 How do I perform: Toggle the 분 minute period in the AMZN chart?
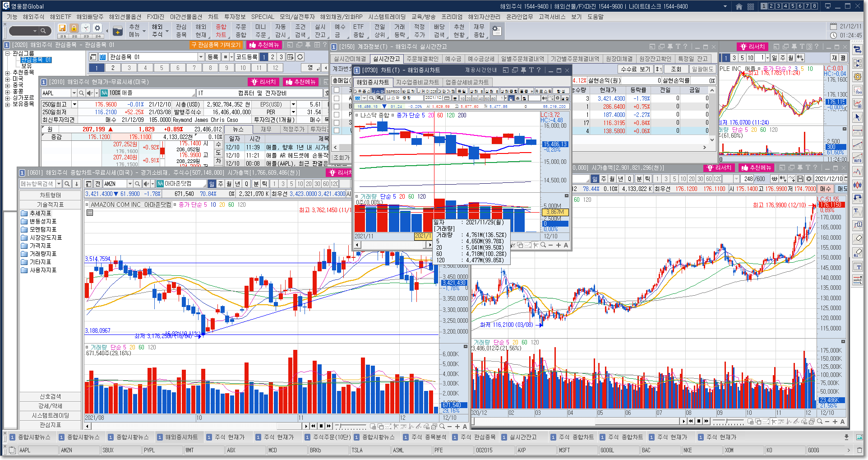(256, 184)
